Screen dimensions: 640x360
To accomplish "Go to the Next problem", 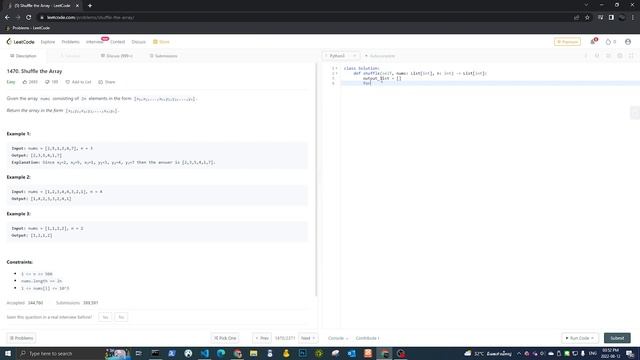I will [308, 338].
